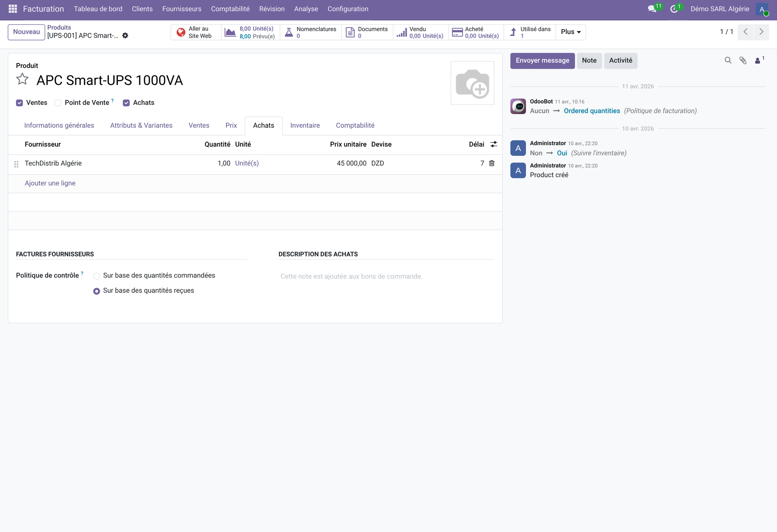This screenshot has height=532, width=777.
Task: Open the Comptabilité top menu
Action: [x=230, y=9]
